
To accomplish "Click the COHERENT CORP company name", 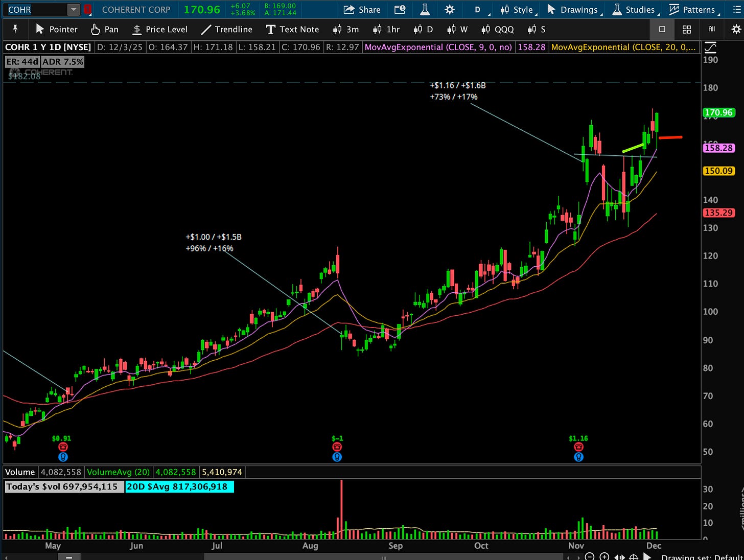I will (x=136, y=9).
